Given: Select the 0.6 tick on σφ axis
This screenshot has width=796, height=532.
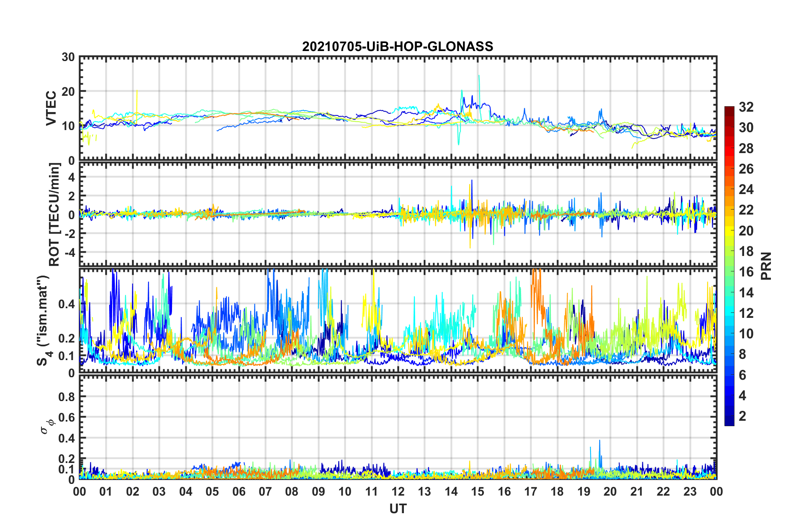Looking at the screenshot, I should click(x=67, y=417).
